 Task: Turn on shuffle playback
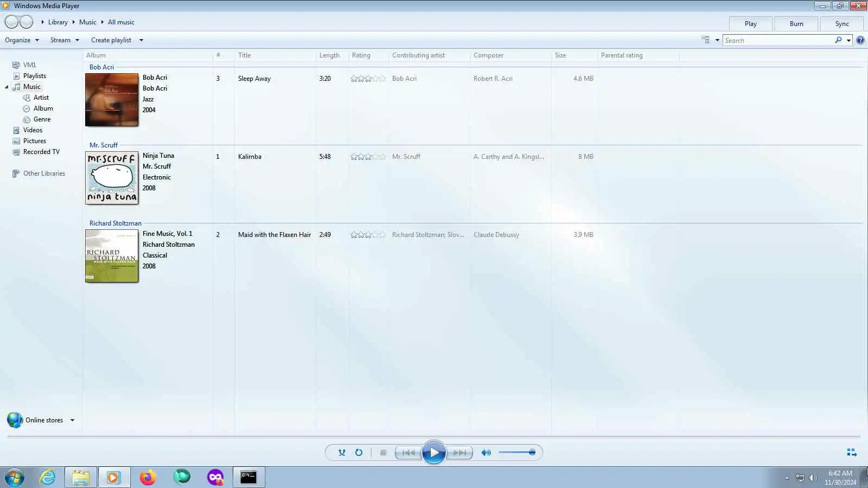[x=342, y=452]
